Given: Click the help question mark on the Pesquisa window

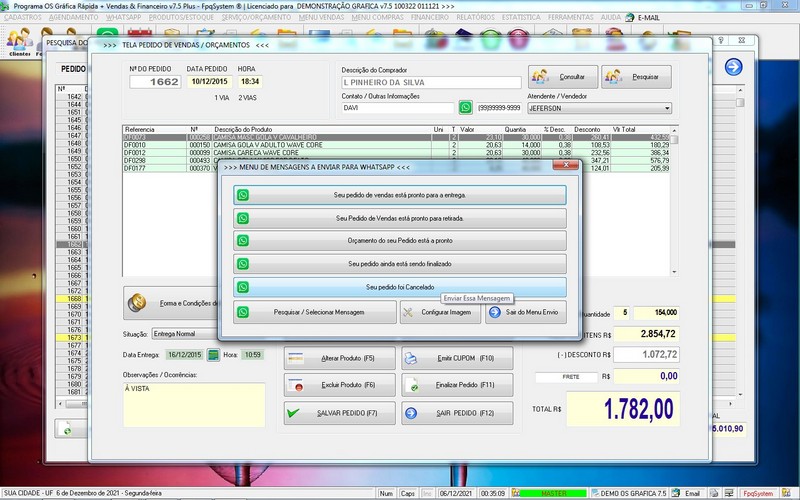Looking at the screenshot, I should [721, 40].
